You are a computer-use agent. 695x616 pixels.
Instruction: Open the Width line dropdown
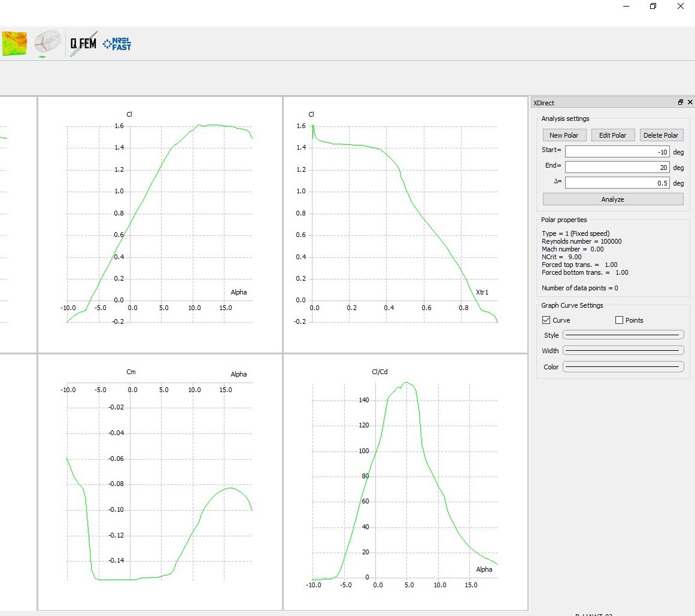623,351
